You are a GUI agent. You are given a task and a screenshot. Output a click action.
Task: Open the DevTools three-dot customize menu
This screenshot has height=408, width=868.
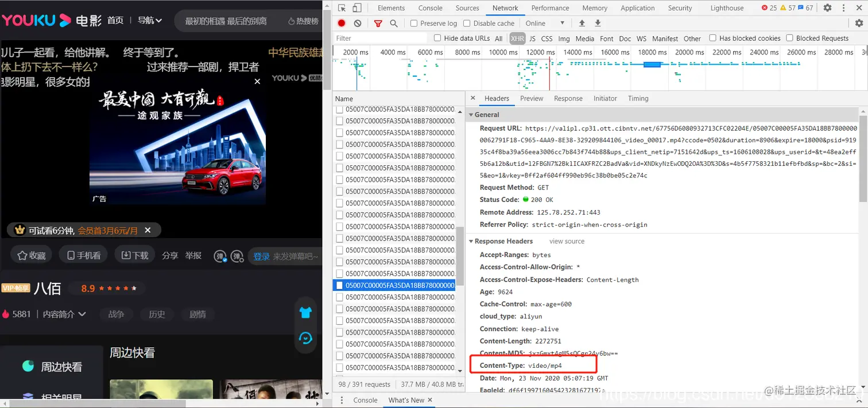pos(843,8)
